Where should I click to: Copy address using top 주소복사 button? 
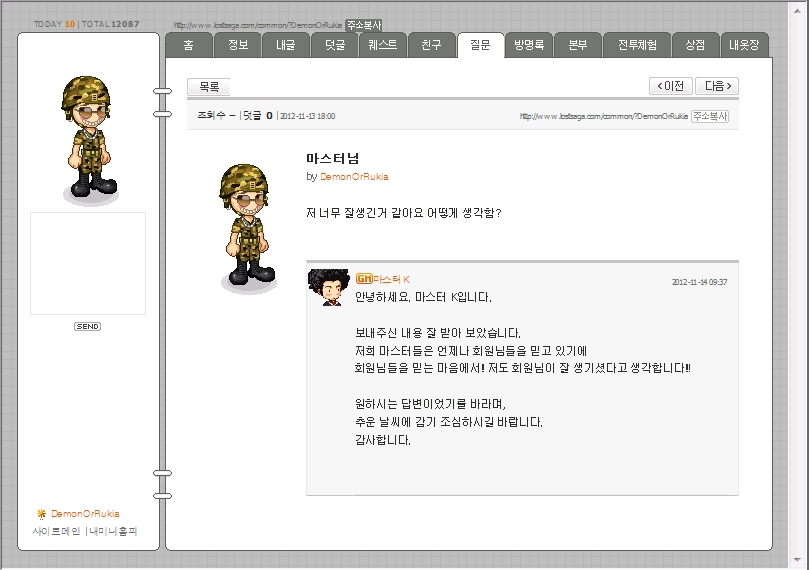tap(364, 25)
